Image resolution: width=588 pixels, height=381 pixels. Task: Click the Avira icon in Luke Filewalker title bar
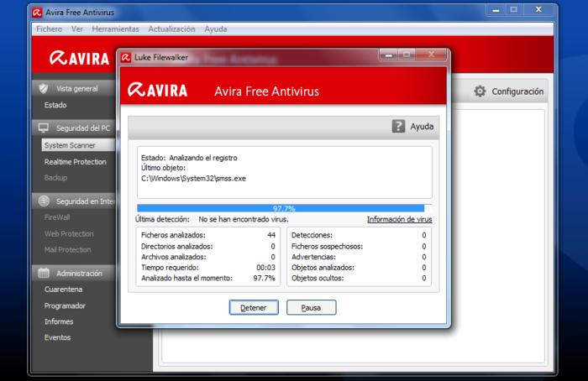pos(126,57)
